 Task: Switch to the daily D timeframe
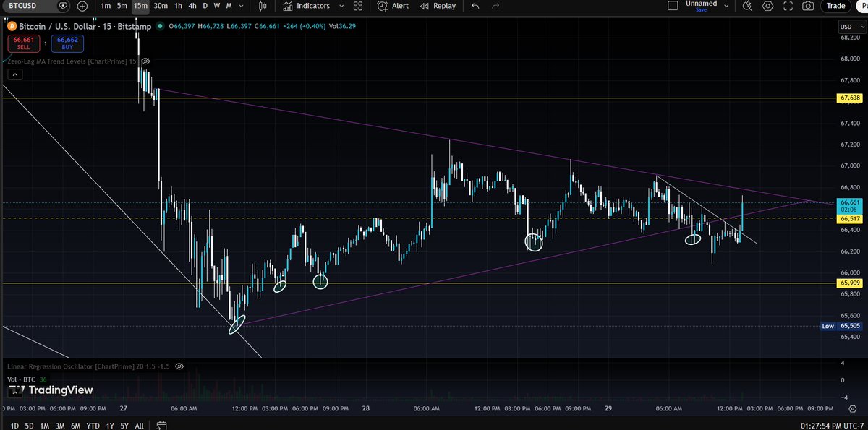[205, 6]
